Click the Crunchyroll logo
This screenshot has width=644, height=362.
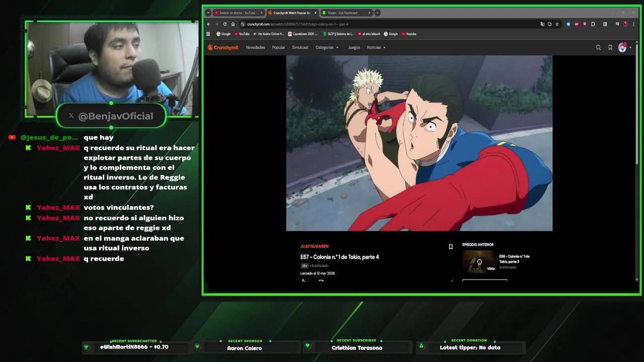click(x=223, y=48)
